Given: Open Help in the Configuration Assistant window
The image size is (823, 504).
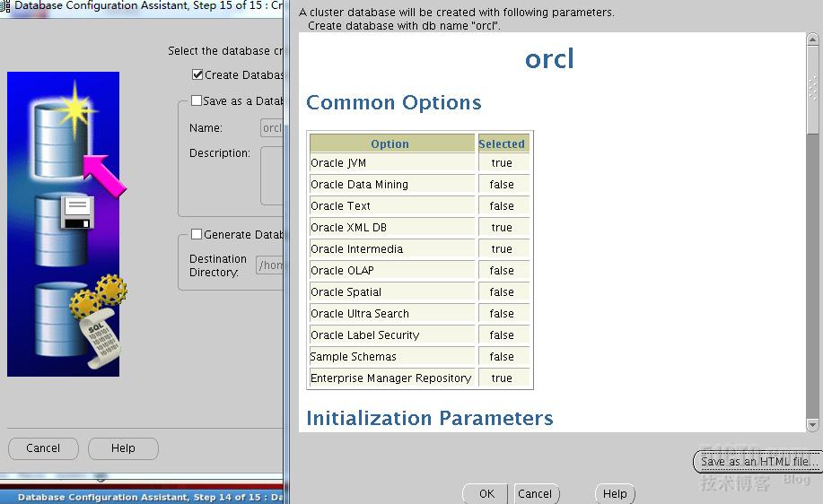Looking at the screenshot, I should 123,448.
